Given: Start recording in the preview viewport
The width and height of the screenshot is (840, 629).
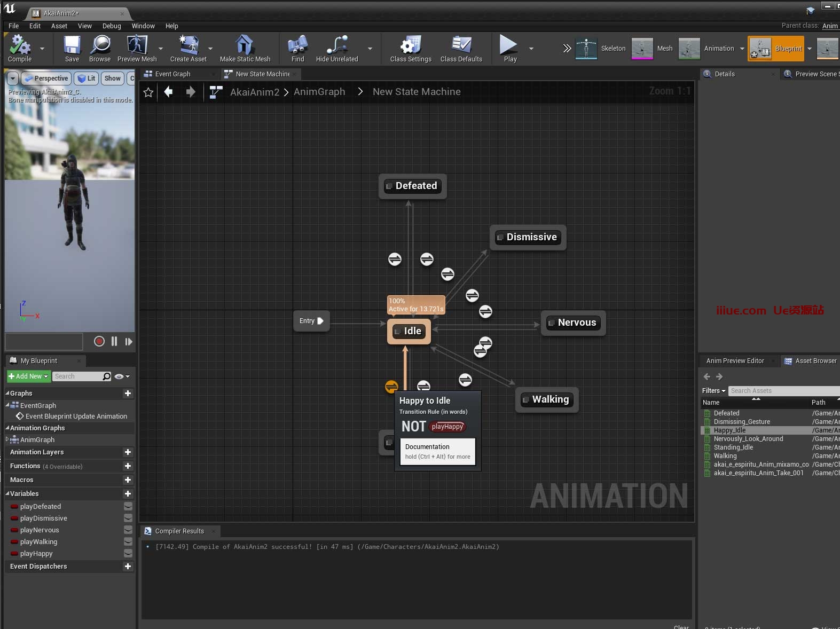Looking at the screenshot, I should (99, 342).
